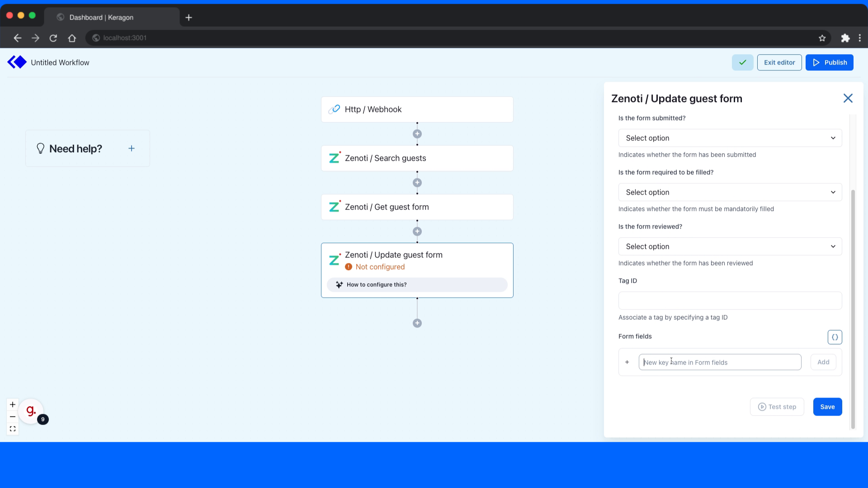The image size is (868, 488).
Task: Expand Need help with the plus icon
Action: click(x=132, y=148)
